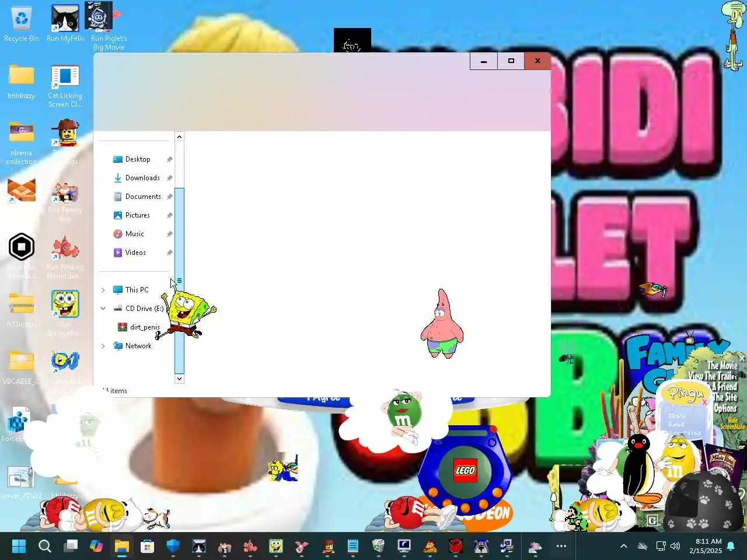The height and width of the screenshot is (560, 747).
Task: Click the pin beside Documents
Action: [169, 197]
